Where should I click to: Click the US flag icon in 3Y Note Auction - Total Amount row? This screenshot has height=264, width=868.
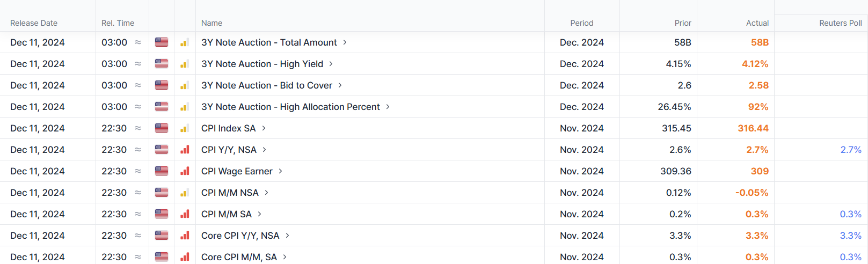click(162, 42)
